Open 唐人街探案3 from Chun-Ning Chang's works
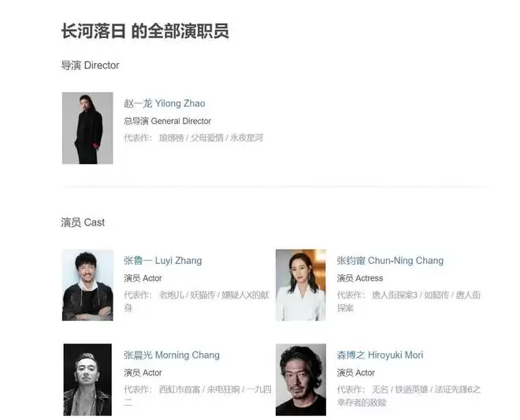This screenshot has width=520, height=420. coord(394,295)
